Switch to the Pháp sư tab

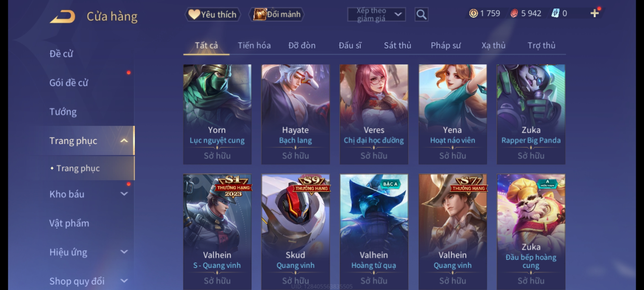[446, 45]
